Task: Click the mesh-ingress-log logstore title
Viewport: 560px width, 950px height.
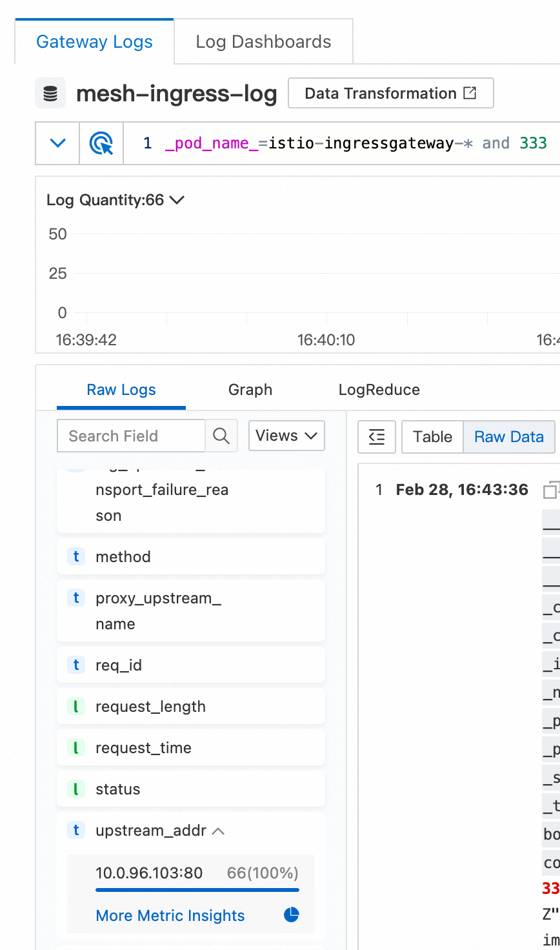Action: point(177,94)
